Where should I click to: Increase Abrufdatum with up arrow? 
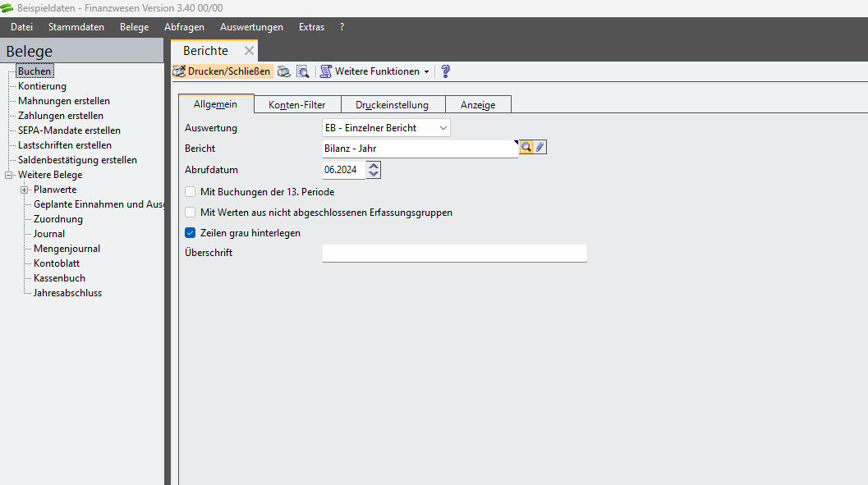click(x=374, y=167)
